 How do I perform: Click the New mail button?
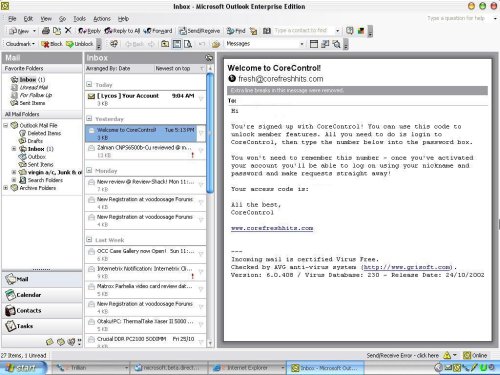point(19,31)
